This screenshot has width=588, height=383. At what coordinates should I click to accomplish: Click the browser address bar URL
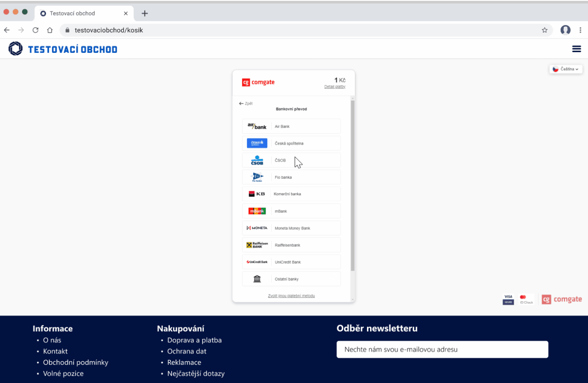(109, 30)
